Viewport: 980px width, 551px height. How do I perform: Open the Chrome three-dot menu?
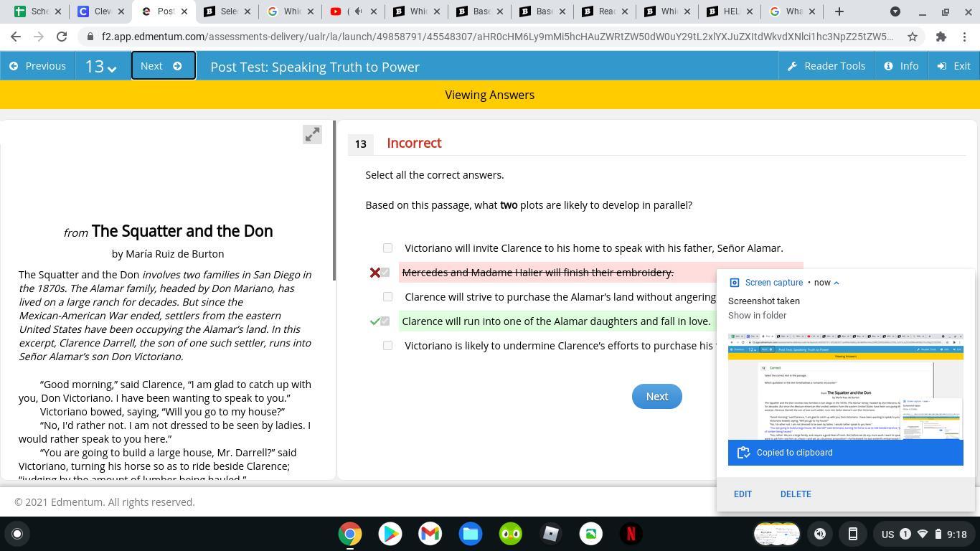(964, 37)
